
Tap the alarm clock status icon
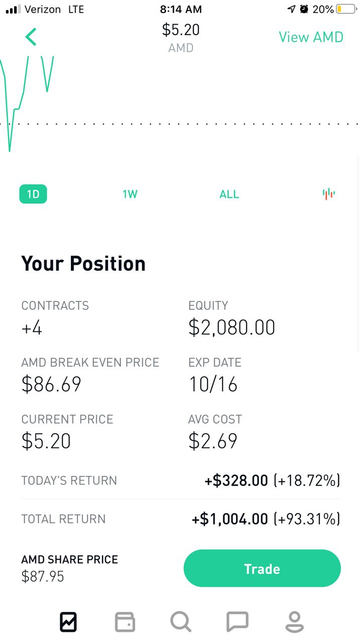(304, 9)
